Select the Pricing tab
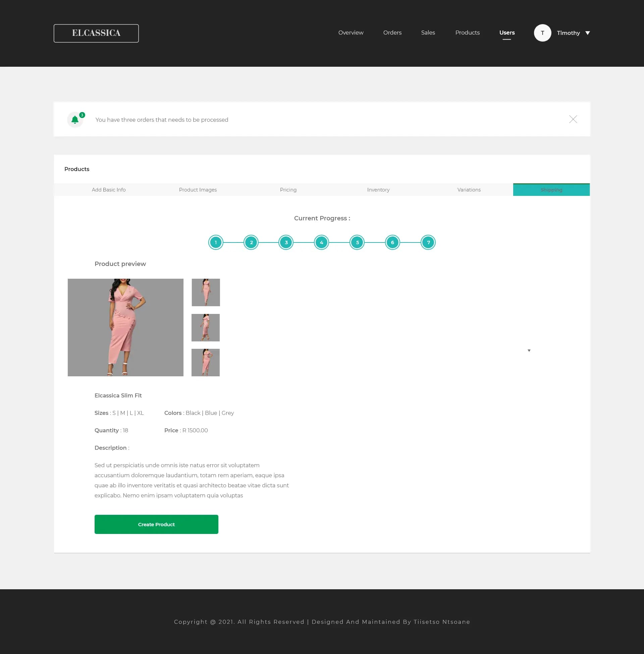Screen dimensions: 644x654 288,189
